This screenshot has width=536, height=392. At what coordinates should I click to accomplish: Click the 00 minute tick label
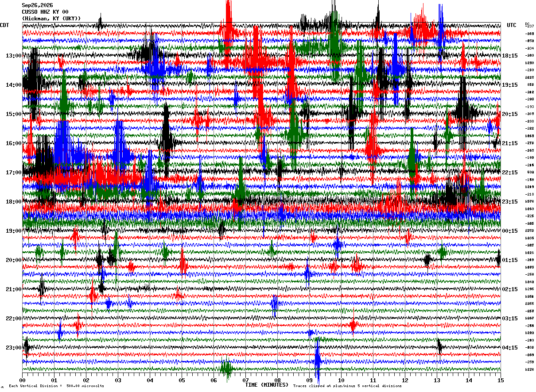(23, 380)
